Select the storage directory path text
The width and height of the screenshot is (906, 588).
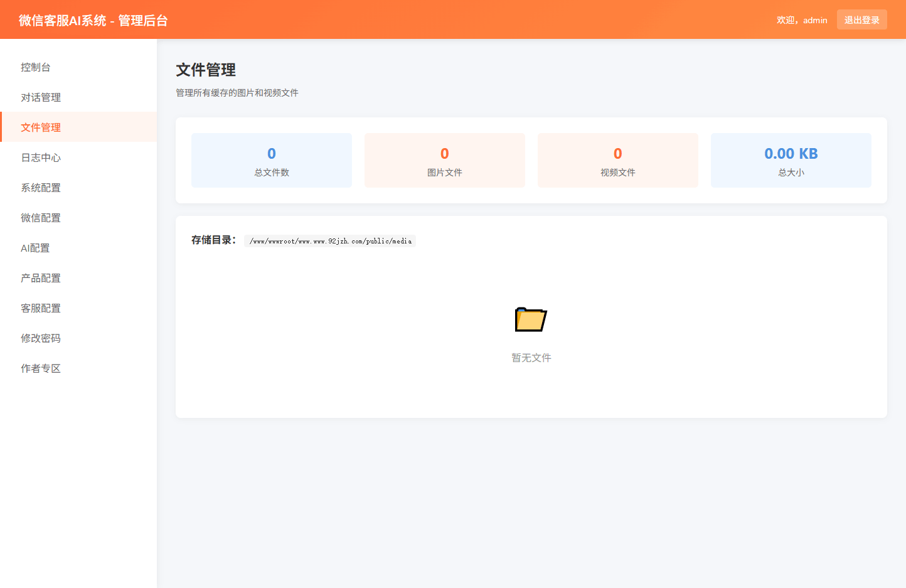pyautogui.click(x=329, y=240)
